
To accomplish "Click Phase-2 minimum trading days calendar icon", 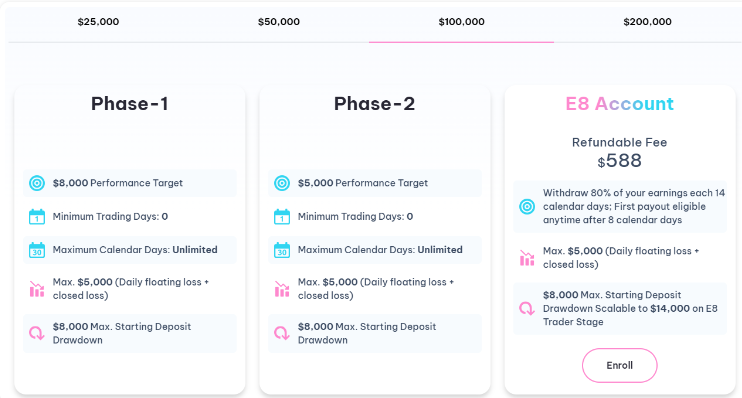I will [x=282, y=217].
